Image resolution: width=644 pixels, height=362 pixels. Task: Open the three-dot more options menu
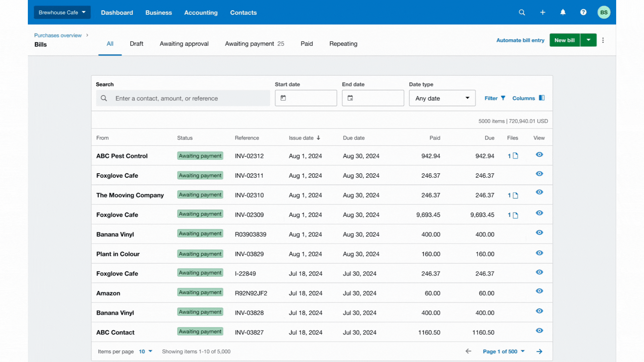(603, 40)
